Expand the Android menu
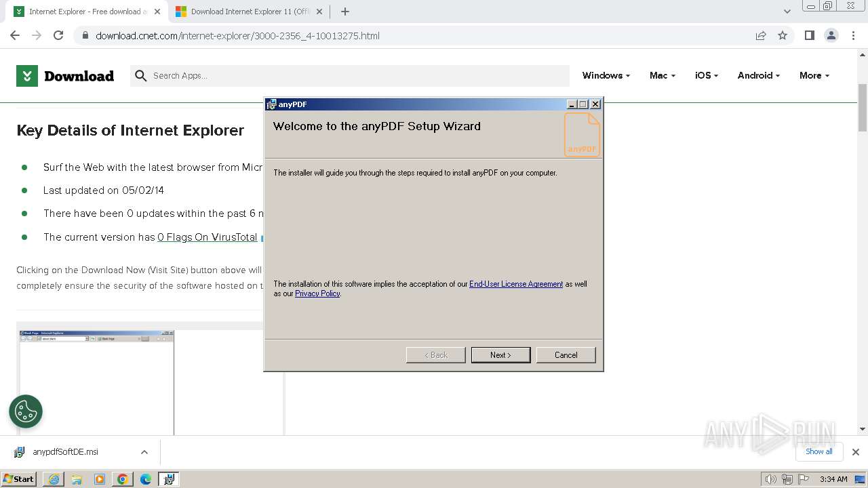This screenshot has height=488, width=868. [759, 76]
